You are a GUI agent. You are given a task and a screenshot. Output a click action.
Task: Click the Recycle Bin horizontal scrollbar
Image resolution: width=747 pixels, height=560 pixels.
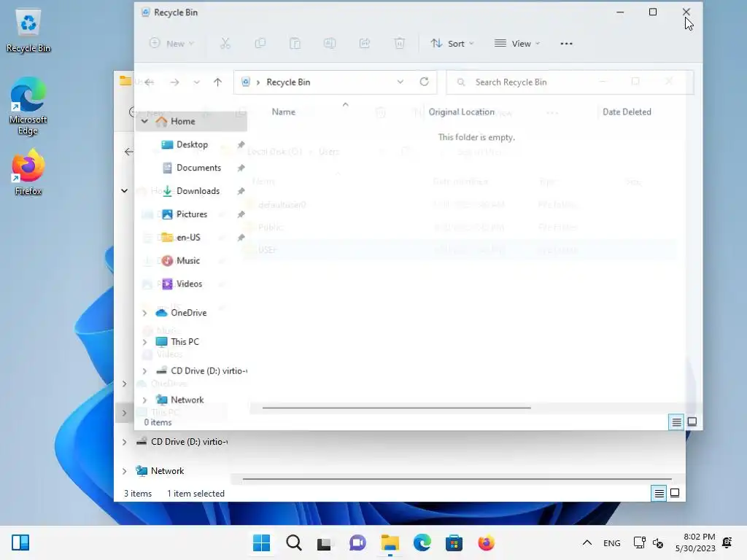pos(396,408)
